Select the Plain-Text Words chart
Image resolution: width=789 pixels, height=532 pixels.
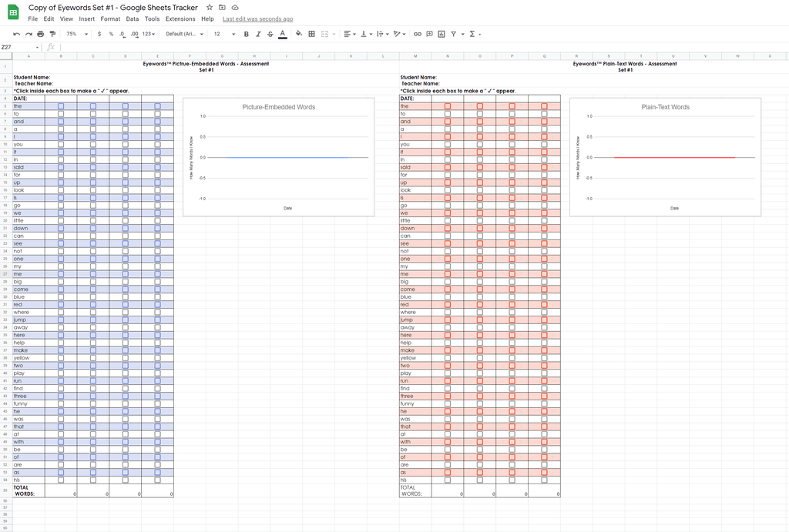665,157
